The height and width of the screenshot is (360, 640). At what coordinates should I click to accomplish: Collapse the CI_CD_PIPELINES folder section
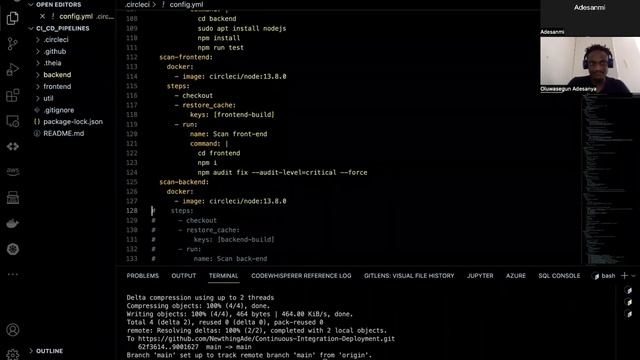[x=31, y=28]
